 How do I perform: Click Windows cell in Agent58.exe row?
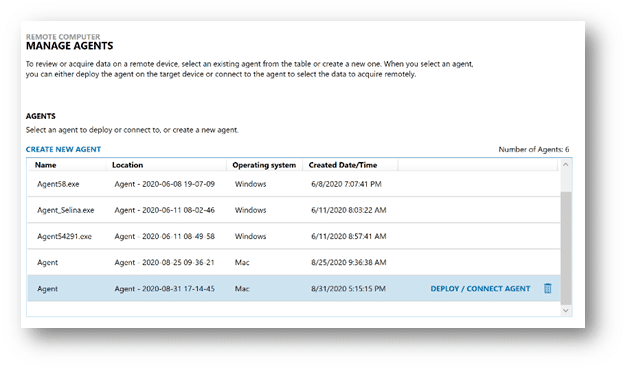(x=250, y=184)
